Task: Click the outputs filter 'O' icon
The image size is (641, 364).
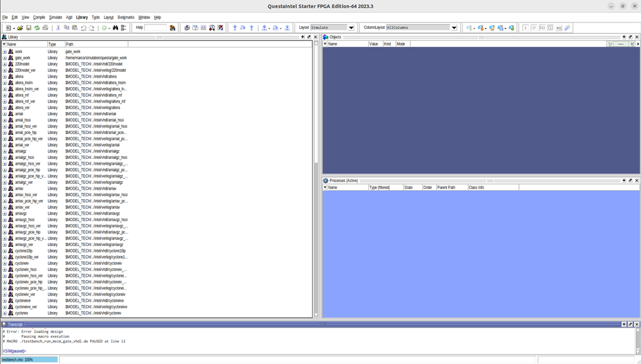Action: click(533, 28)
